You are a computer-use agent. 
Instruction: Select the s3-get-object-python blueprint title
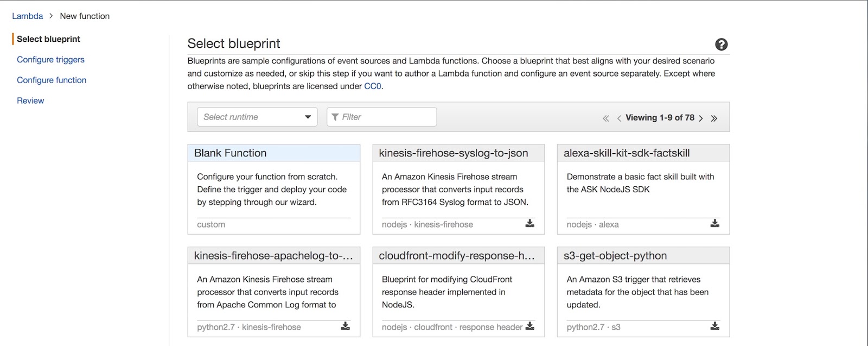coord(615,256)
